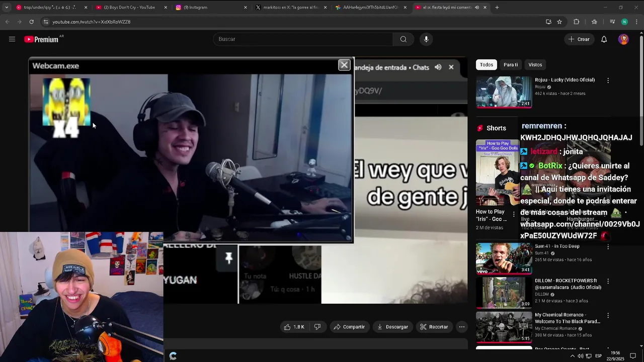The height and width of the screenshot is (362, 644).
Task: Click the pin icon in the video
Action: click(x=229, y=258)
